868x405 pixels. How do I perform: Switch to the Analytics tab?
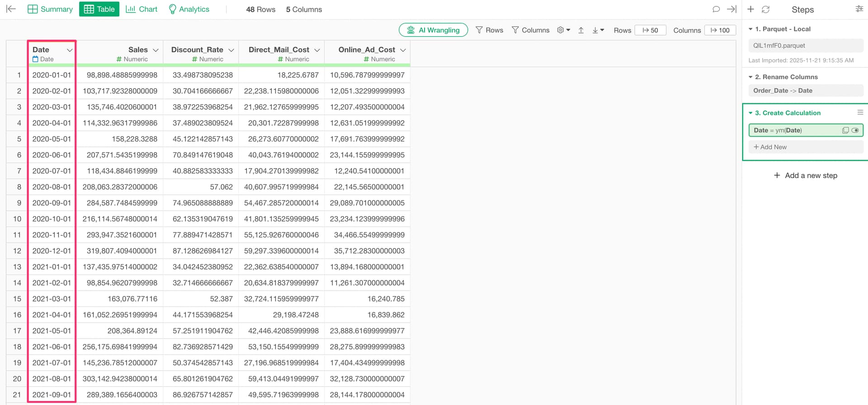click(x=189, y=9)
